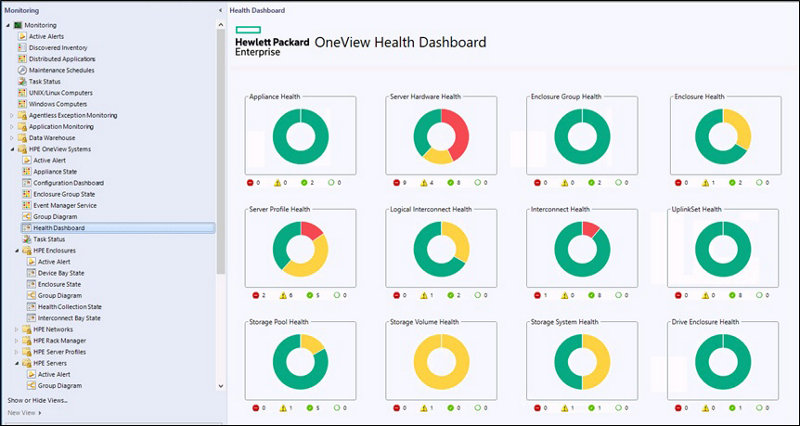Click the Discovered Inventory icon
800x426 pixels.
(x=21, y=48)
